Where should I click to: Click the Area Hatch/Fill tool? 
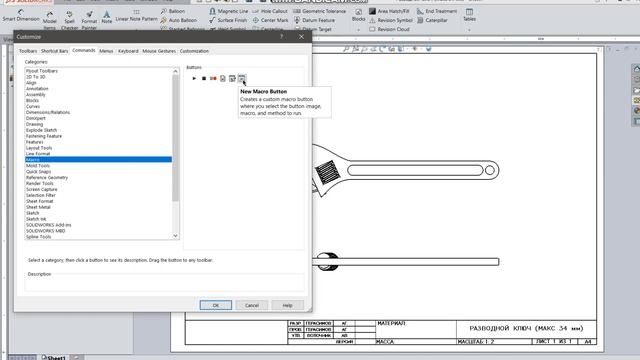tap(389, 11)
